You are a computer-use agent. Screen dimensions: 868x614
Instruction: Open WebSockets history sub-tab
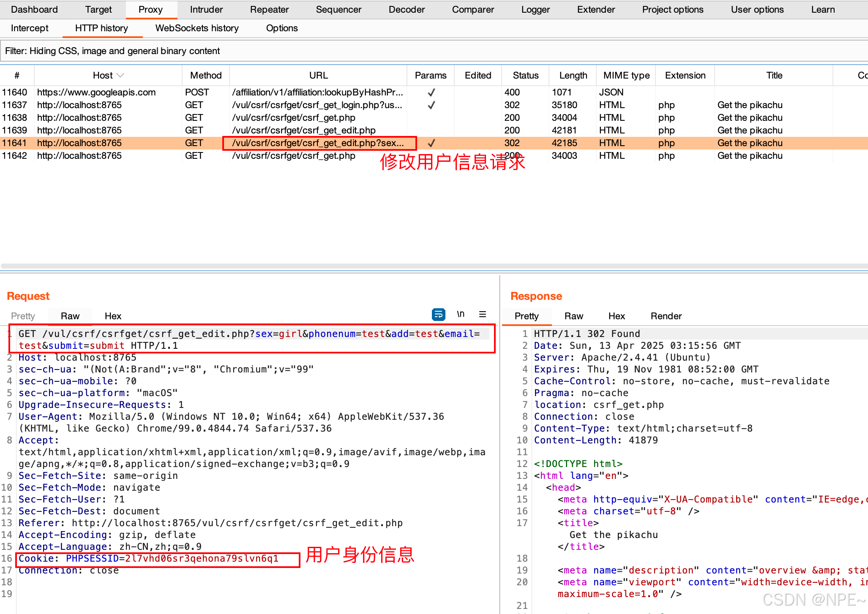[x=197, y=28]
